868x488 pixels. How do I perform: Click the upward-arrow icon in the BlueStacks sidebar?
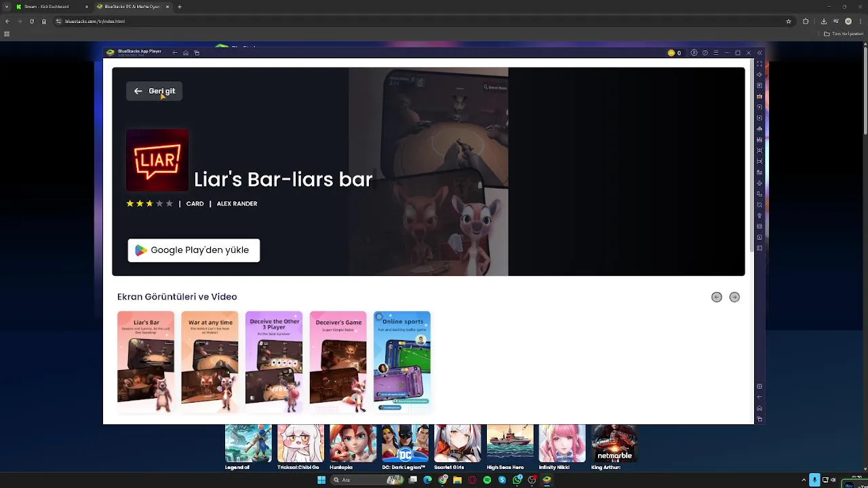[759, 183]
